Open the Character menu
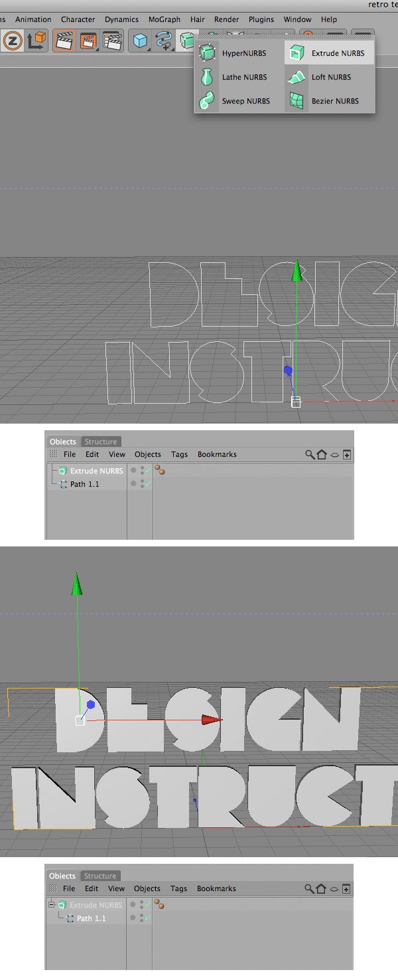The width and height of the screenshot is (398, 980). pyautogui.click(x=78, y=19)
